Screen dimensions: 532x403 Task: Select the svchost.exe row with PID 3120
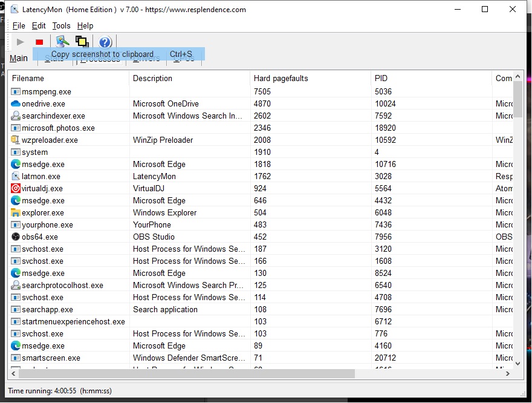click(x=261, y=249)
